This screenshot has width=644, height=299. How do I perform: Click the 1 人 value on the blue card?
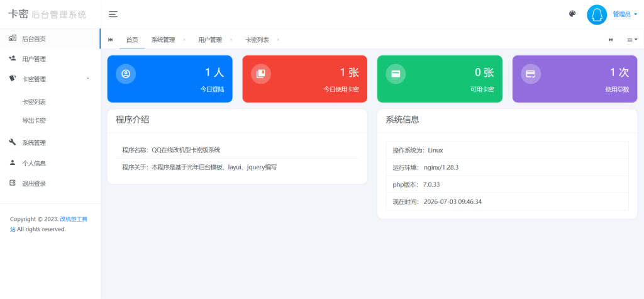214,72
